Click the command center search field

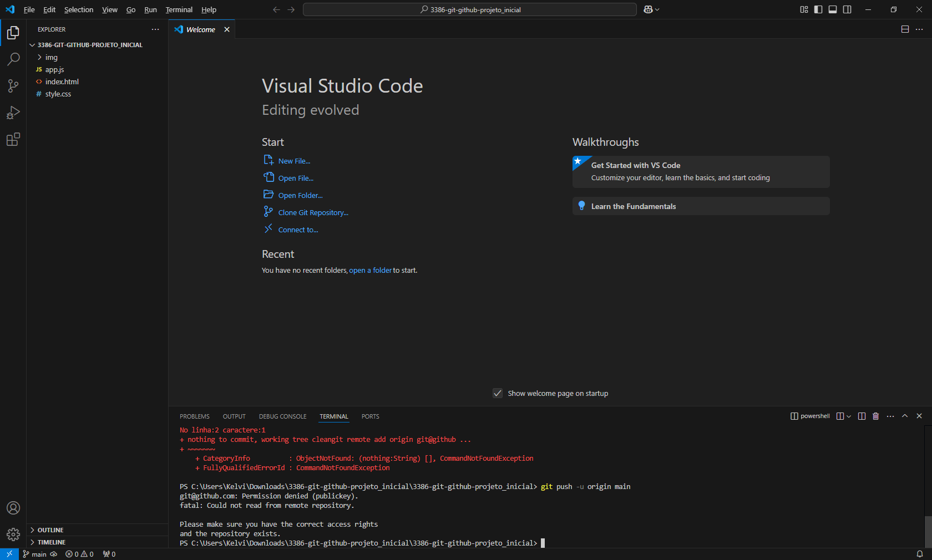[x=470, y=9]
